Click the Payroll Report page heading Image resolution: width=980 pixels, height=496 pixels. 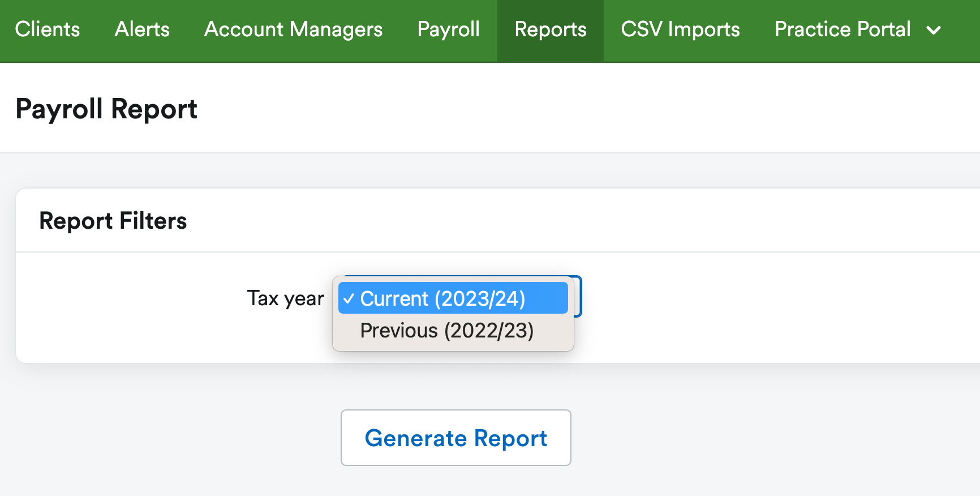click(106, 109)
